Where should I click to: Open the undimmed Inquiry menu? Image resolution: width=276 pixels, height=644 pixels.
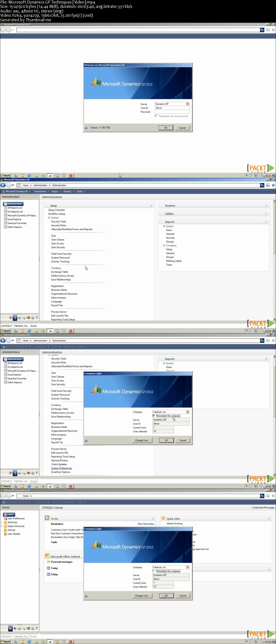click(x=56, y=191)
